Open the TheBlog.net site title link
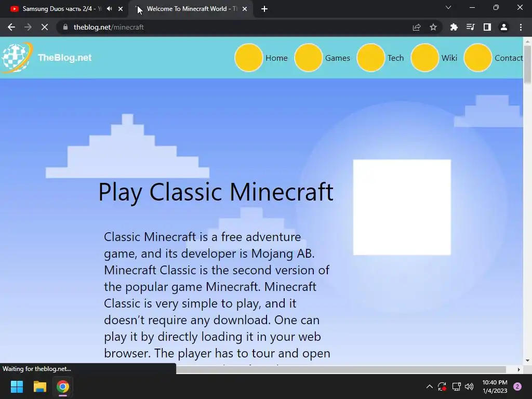Image resolution: width=532 pixels, height=399 pixels. coord(64,58)
